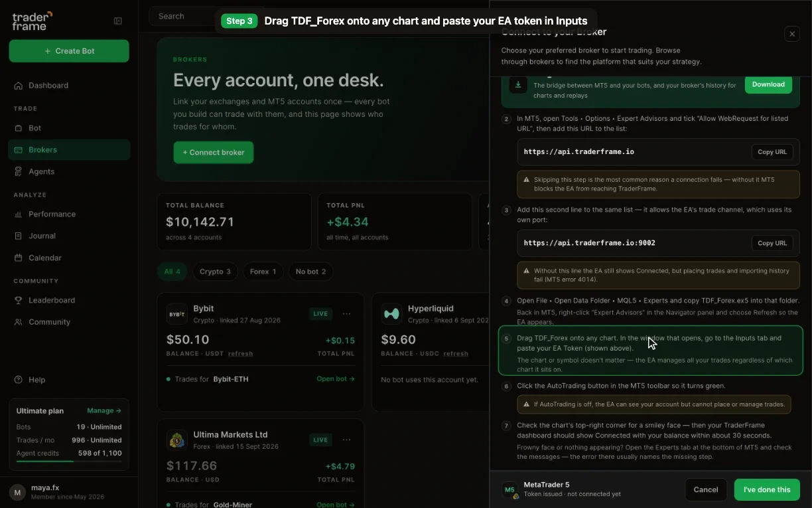The image size is (812, 508).
Task: Click the Ultima Markets Ltd logo
Action: click(177, 440)
